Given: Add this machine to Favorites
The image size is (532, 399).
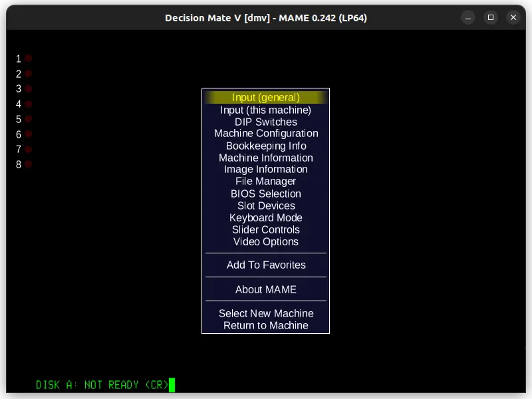Looking at the screenshot, I should [265, 265].
